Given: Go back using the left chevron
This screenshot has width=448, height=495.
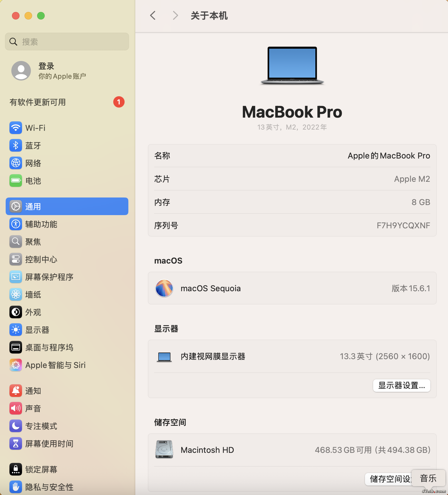Looking at the screenshot, I should click(153, 15).
